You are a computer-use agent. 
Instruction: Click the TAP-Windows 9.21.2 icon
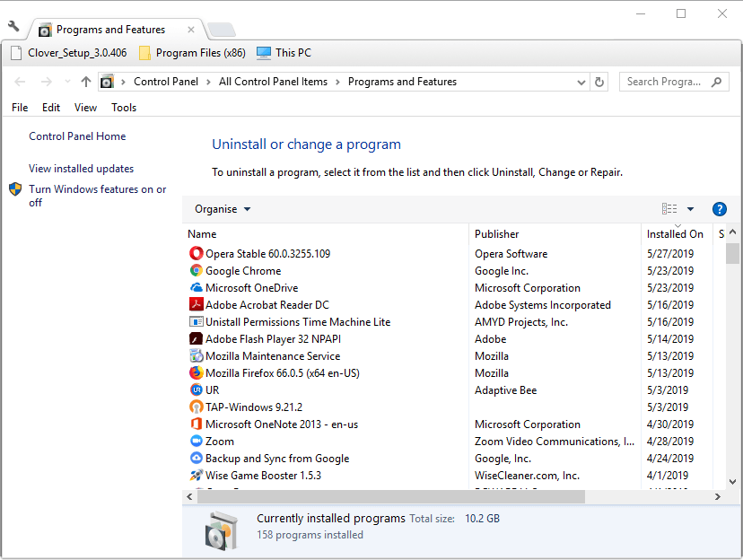(x=197, y=407)
